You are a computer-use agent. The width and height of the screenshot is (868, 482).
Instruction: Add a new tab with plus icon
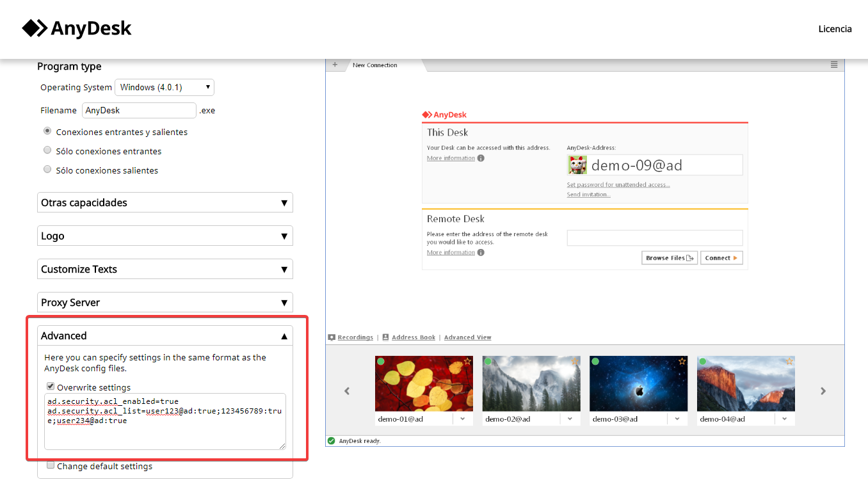pyautogui.click(x=335, y=65)
